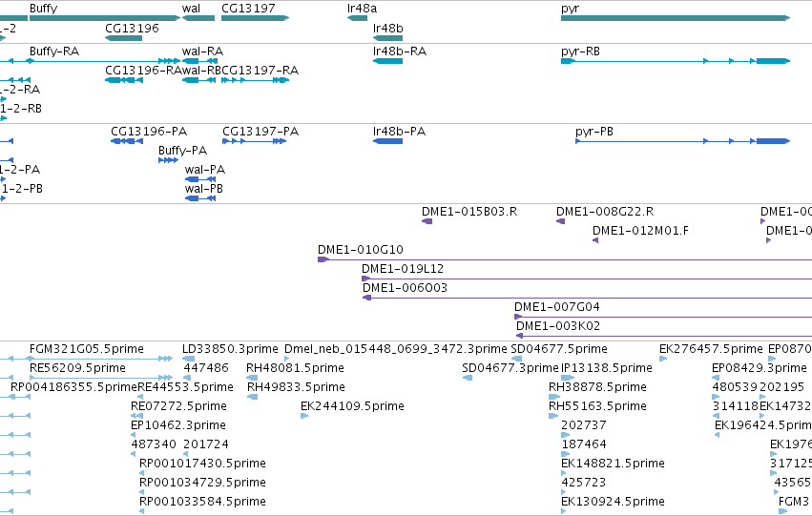812x516 pixels.
Task: Select the RP001034729.5prime EST label
Action: click(202, 484)
